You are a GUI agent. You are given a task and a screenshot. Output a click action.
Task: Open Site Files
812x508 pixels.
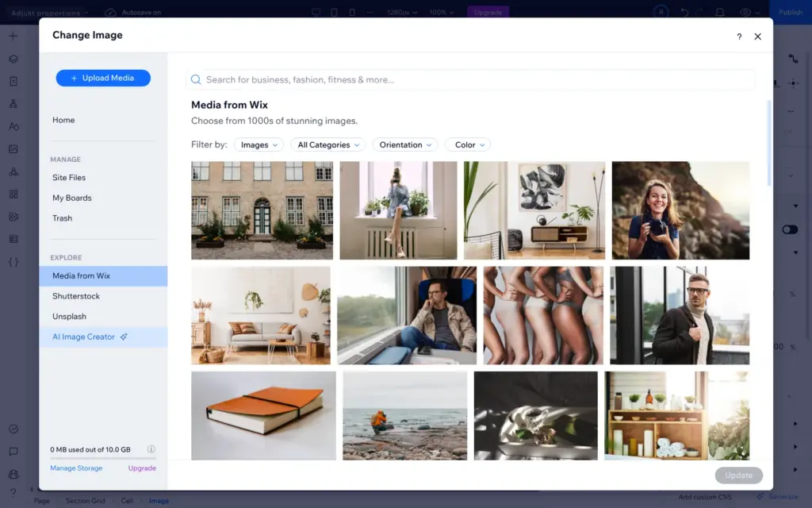tap(69, 177)
